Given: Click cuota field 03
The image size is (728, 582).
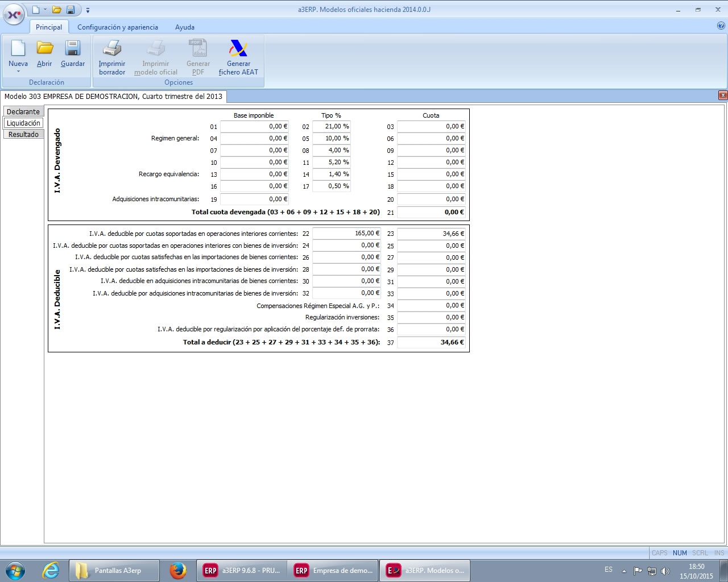Looking at the screenshot, I should (431, 126).
